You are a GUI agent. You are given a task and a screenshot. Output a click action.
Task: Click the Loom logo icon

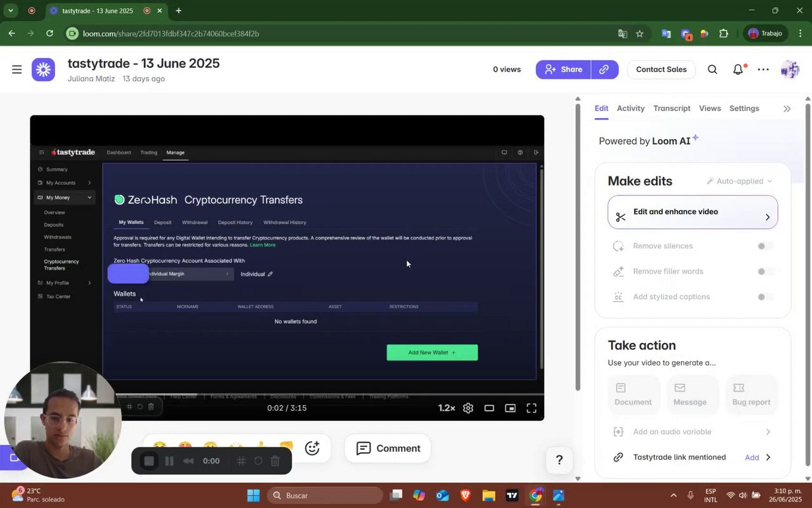click(44, 69)
